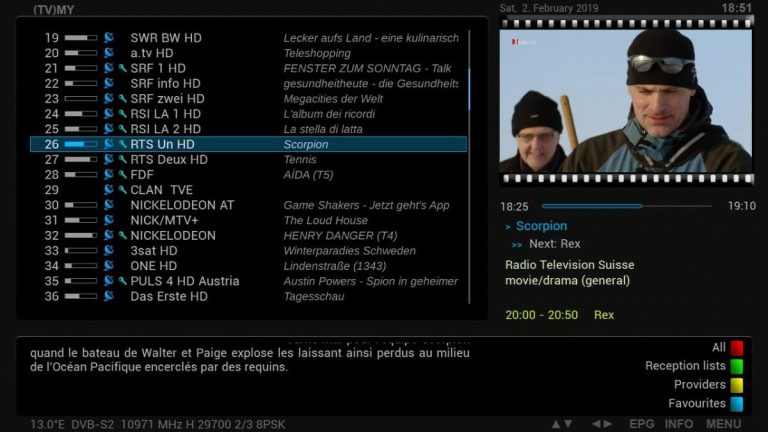
Task: Click the satellite icon for RTS Un HD
Action: point(109,144)
